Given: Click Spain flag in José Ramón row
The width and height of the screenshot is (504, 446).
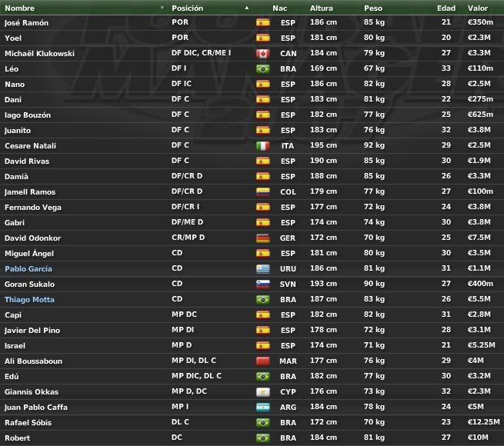Looking at the screenshot, I should pyautogui.click(x=263, y=22).
